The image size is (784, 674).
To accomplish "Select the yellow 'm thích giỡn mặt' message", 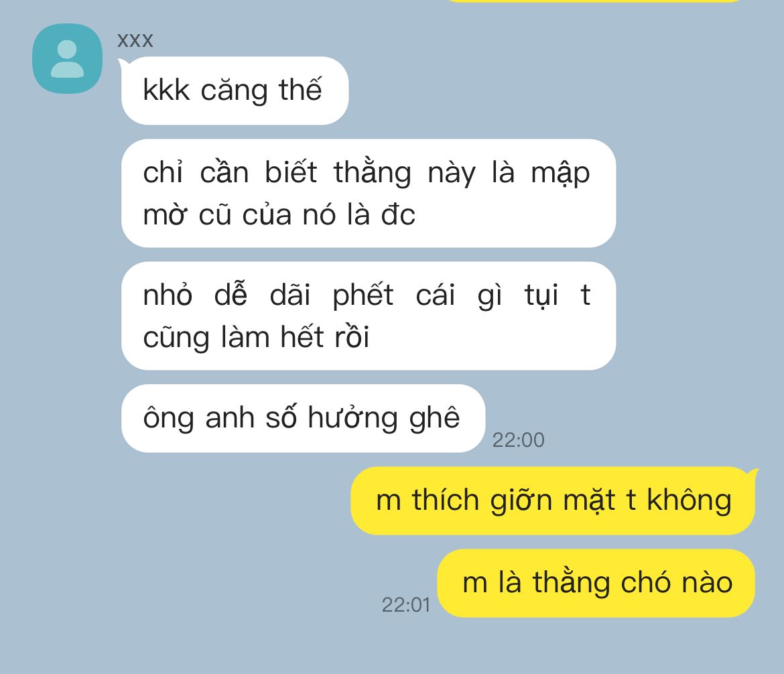I will pyautogui.click(x=553, y=500).
